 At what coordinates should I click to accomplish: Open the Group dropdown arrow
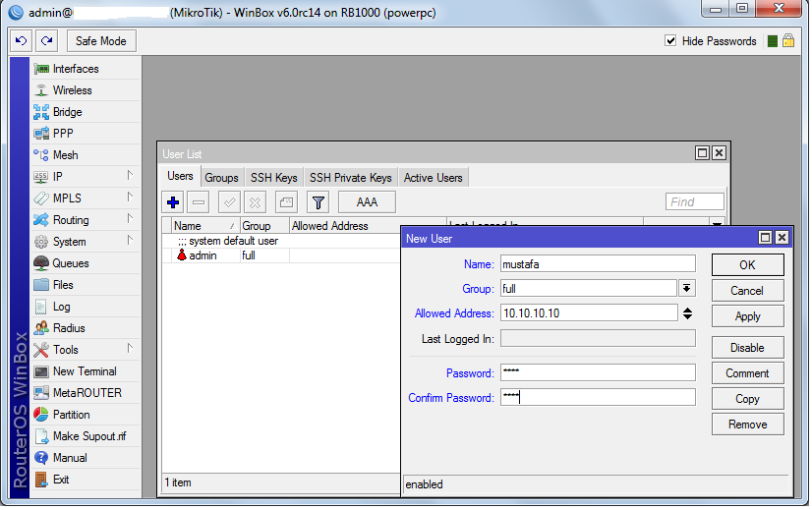point(687,288)
